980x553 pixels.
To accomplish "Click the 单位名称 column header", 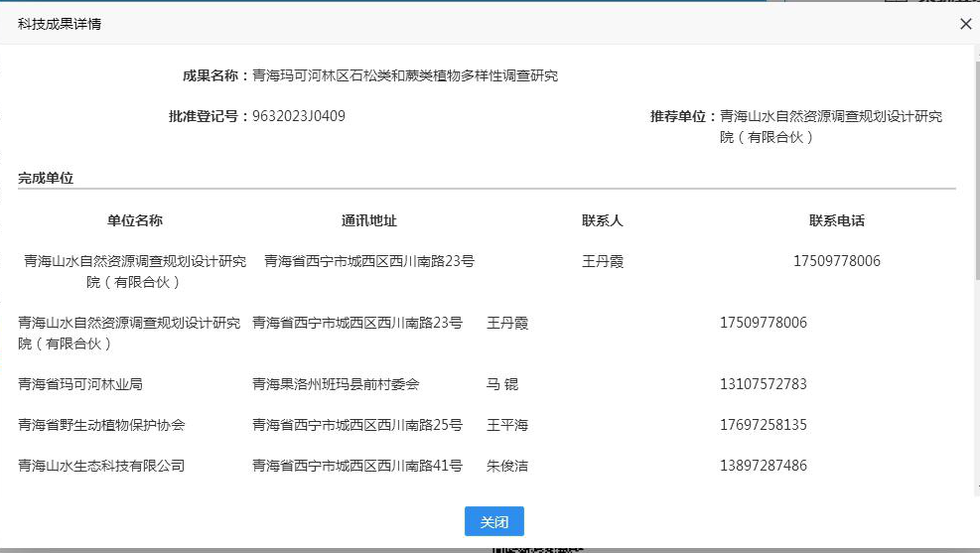I will click(135, 220).
